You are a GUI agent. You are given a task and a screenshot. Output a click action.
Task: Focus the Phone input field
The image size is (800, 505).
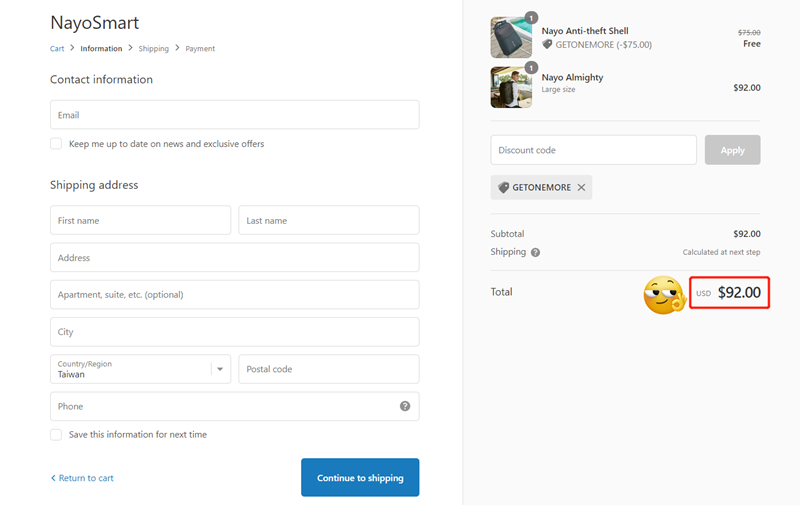235,406
